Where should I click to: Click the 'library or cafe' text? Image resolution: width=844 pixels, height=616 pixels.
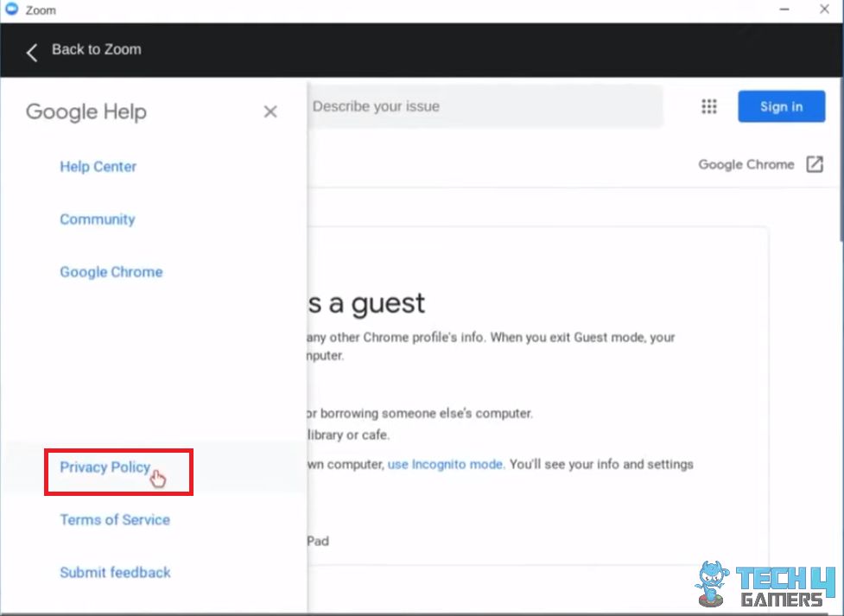click(x=348, y=435)
